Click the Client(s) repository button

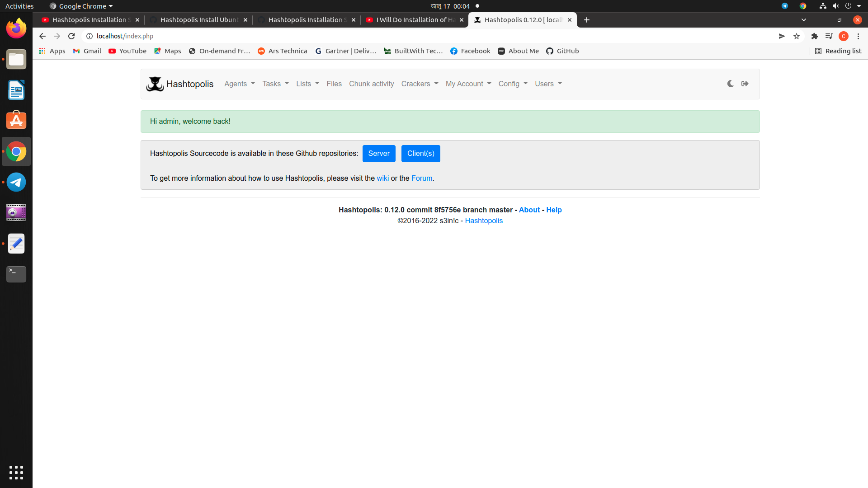pyautogui.click(x=420, y=154)
